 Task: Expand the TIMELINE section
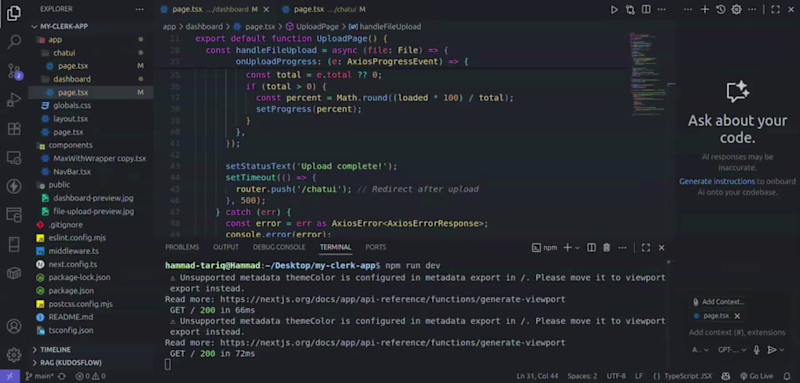(x=56, y=350)
